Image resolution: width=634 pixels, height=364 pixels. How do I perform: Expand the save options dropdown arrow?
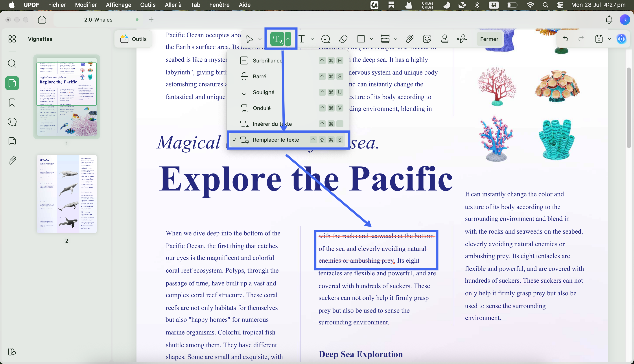pyautogui.click(x=610, y=39)
